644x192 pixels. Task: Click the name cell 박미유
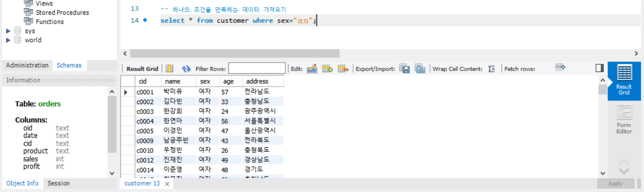point(178,92)
